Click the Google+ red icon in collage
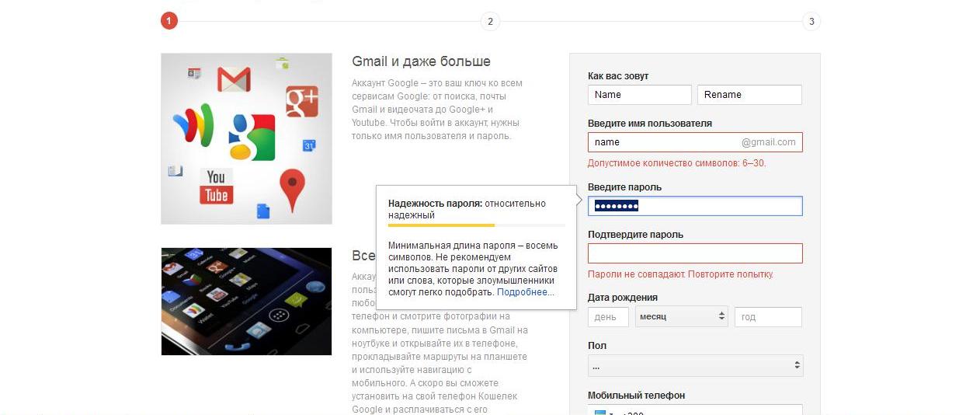The image size is (980, 415). pos(301,101)
